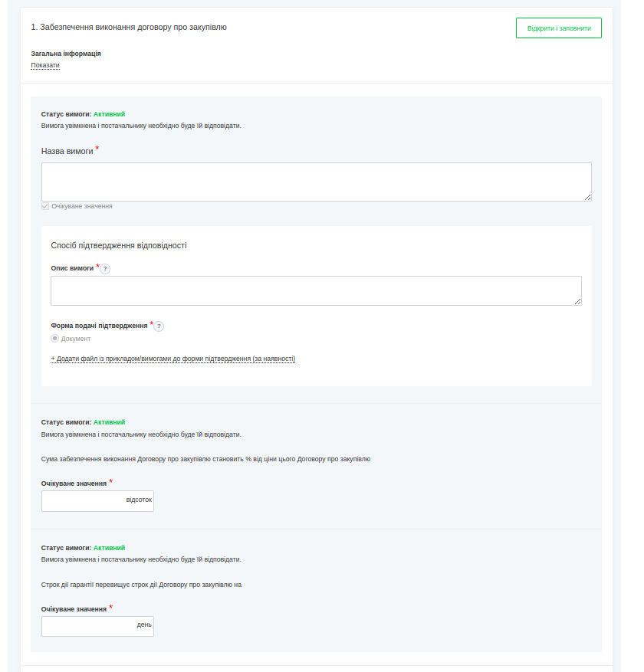This screenshot has width=644, height=672.
Task: Open help icon beside "Форма подачі підтвердження"
Action: (x=159, y=326)
